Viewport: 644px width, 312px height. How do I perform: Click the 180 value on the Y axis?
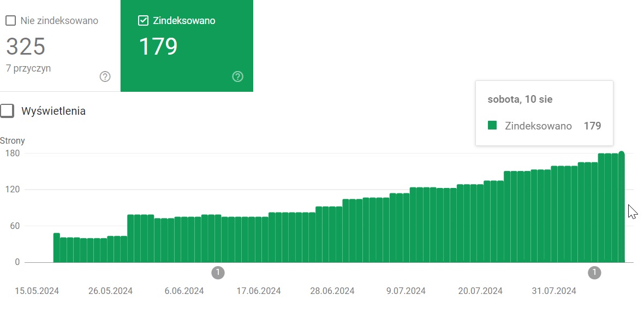click(13, 153)
